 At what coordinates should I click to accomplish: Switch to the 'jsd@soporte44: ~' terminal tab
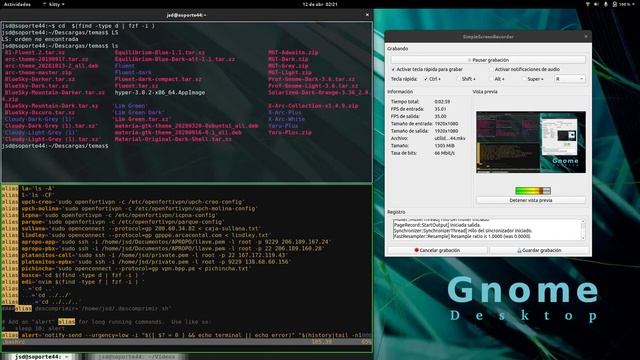[x=41, y=357]
